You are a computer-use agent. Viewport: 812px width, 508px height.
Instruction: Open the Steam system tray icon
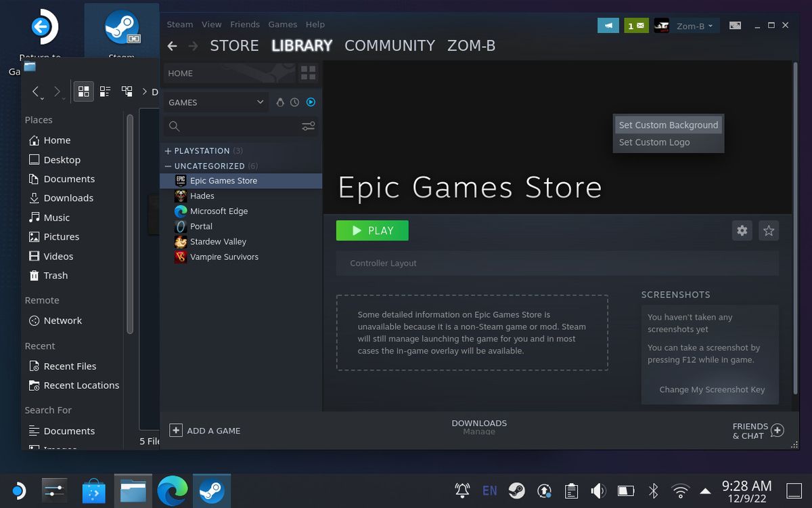tap(516, 490)
